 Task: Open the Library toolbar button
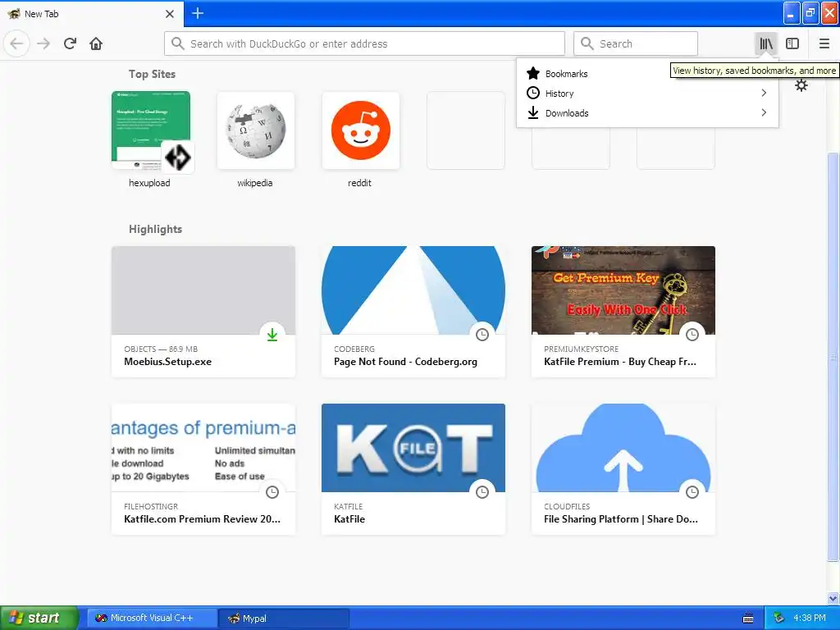766,43
